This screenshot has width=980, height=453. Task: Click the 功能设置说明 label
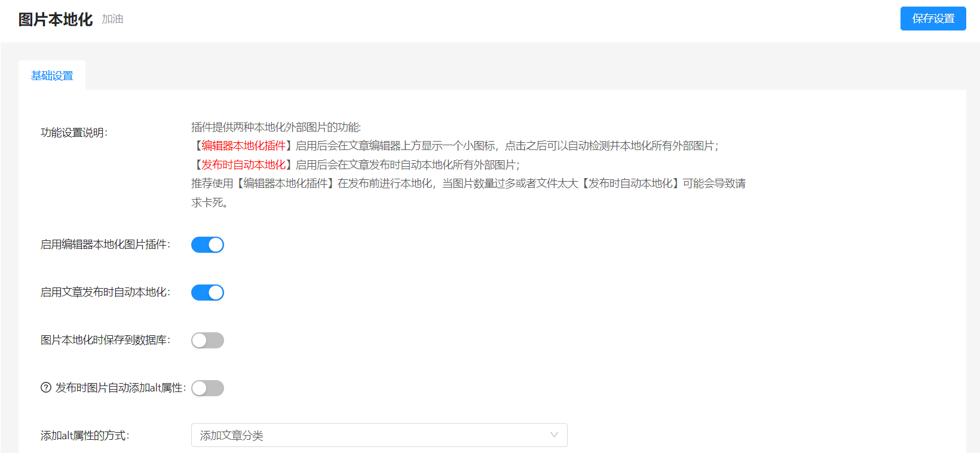click(74, 133)
